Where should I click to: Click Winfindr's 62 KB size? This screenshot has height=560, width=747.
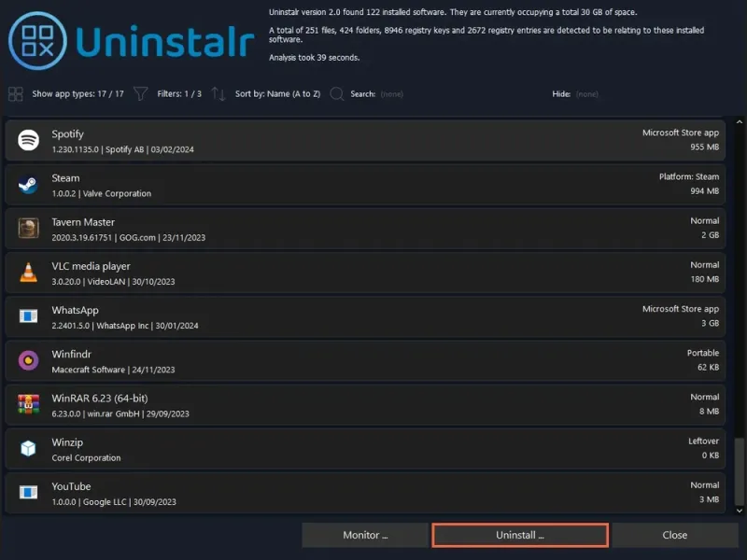point(709,367)
